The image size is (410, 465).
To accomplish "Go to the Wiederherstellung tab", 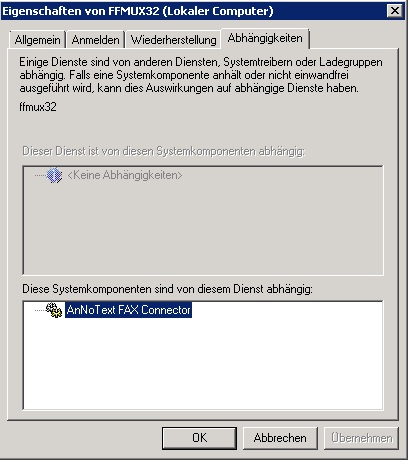I will click(173, 40).
